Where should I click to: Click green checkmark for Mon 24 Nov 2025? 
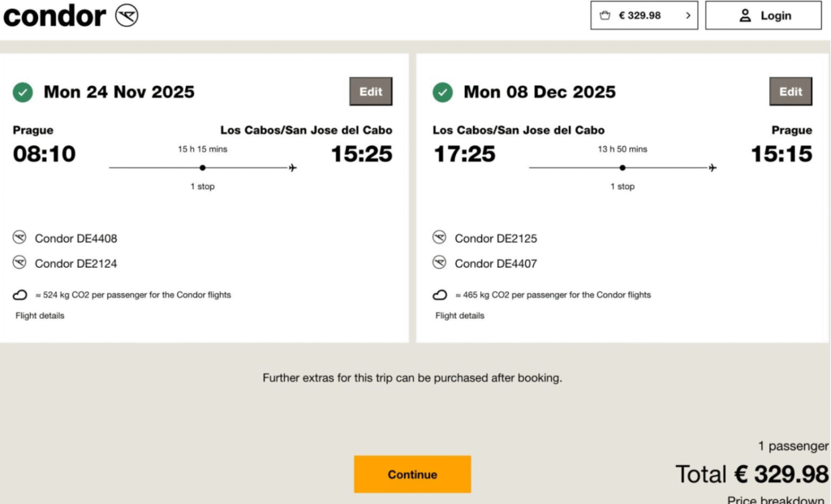pyautogui.click(x=23, y=93)
